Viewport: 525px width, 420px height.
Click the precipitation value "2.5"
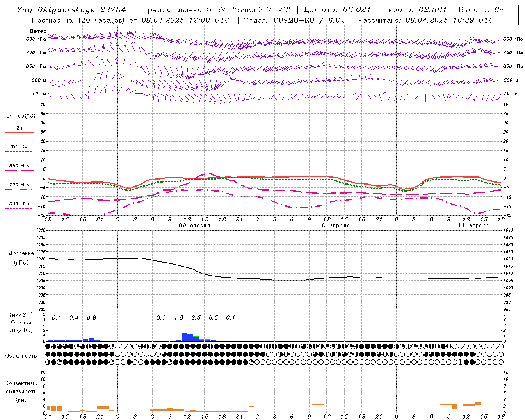pyautogui.click(x=196, y=318)
